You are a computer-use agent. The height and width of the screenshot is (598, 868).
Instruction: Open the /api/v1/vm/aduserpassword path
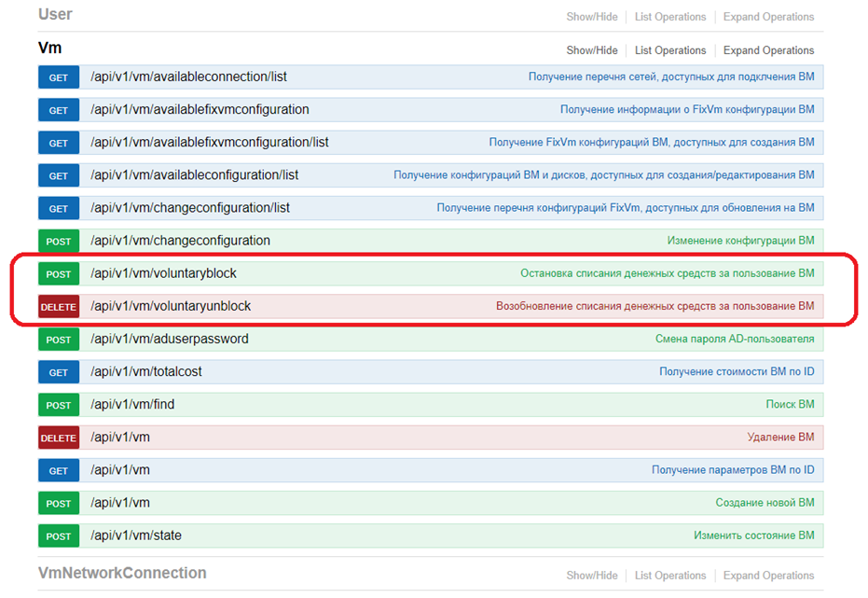point(170,339)
